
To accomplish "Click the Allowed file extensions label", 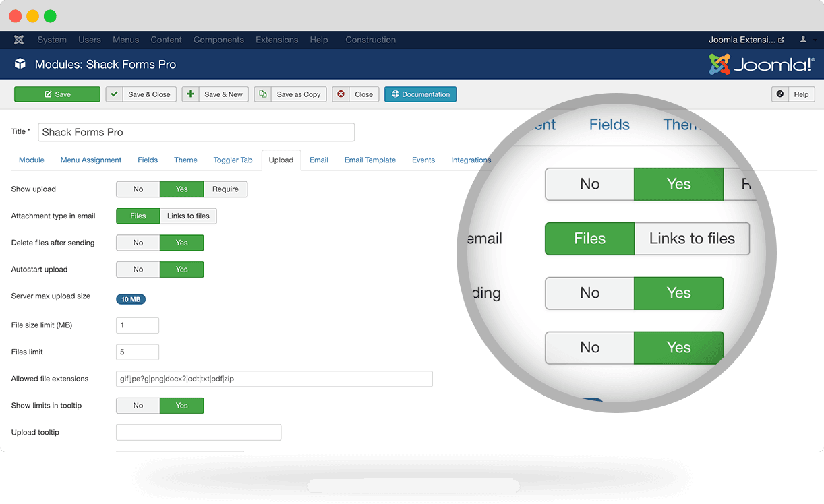I will tap(50, 379).
